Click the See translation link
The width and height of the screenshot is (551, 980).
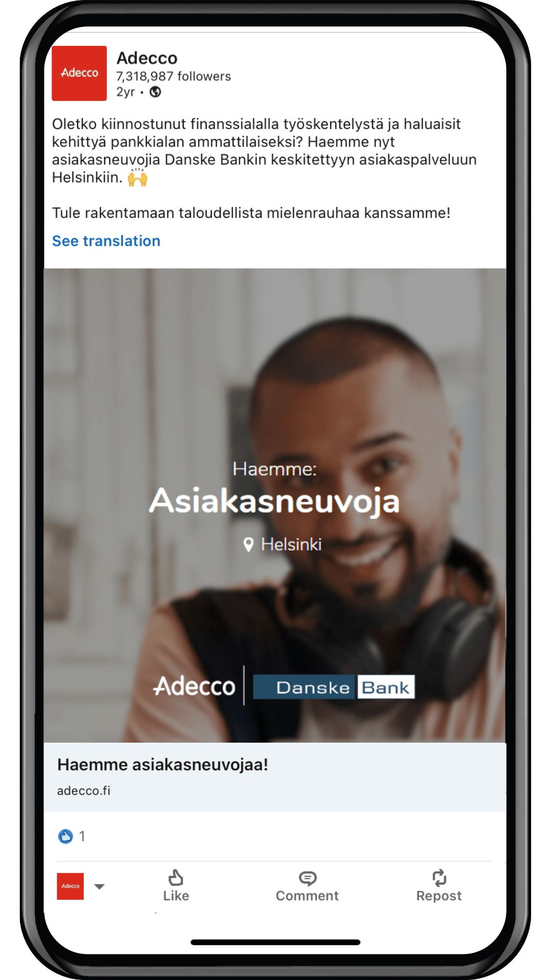106,241
